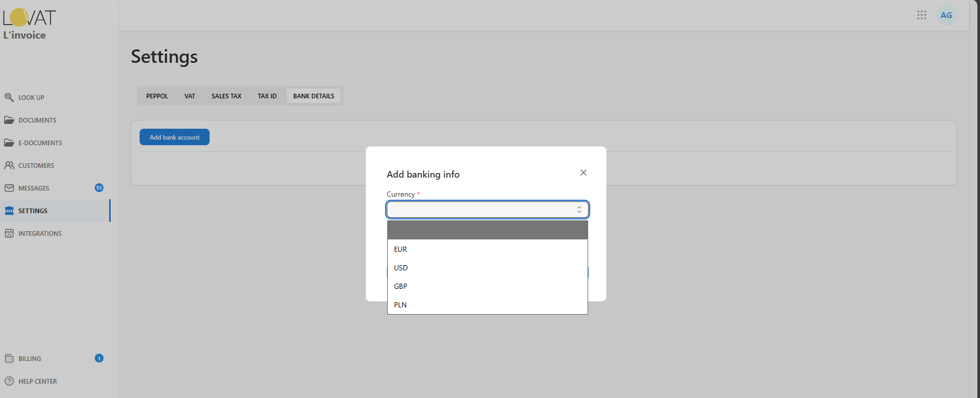Viewport: 980px width, 398px height.
Task: Open the Sales Tax tab
Action: coord(226,96)
